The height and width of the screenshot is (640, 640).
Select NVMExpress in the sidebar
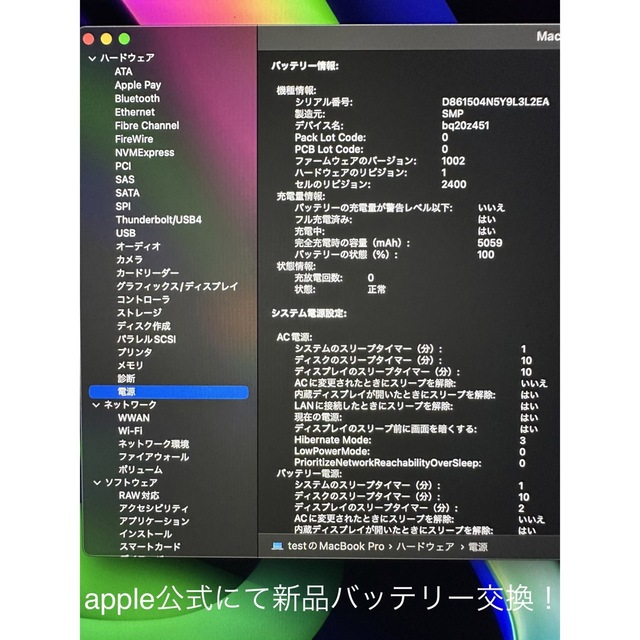pos(144,153)
